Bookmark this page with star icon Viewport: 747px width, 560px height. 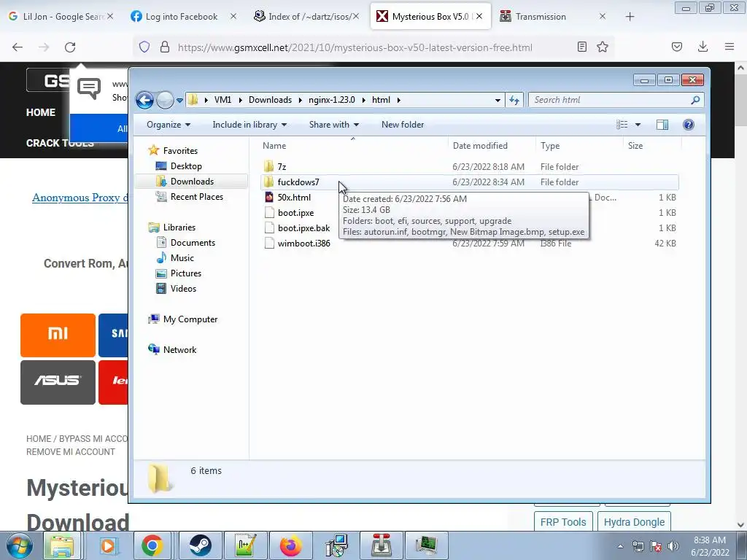[603, 47]
